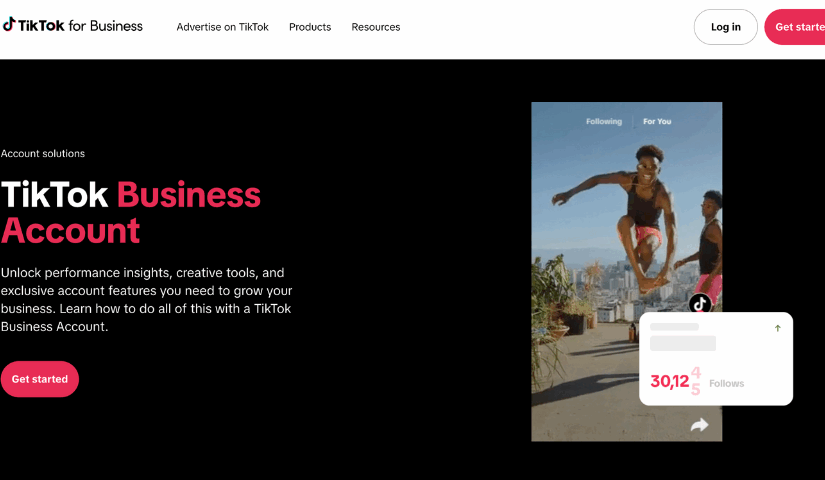Click the header Get started button

[x=794, y=27]
